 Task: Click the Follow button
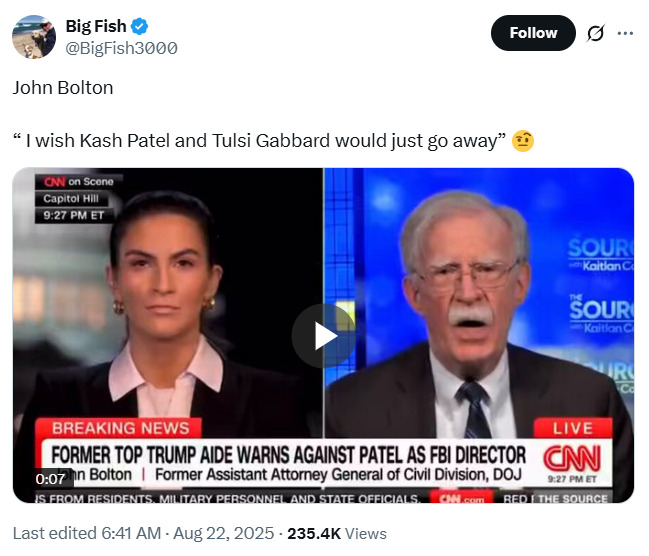(x=533, y=33)
